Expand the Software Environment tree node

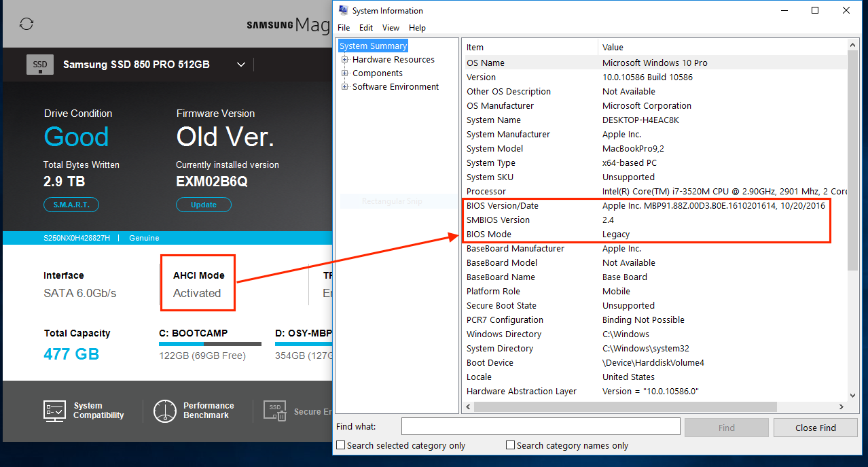click(x=345, y=87)
